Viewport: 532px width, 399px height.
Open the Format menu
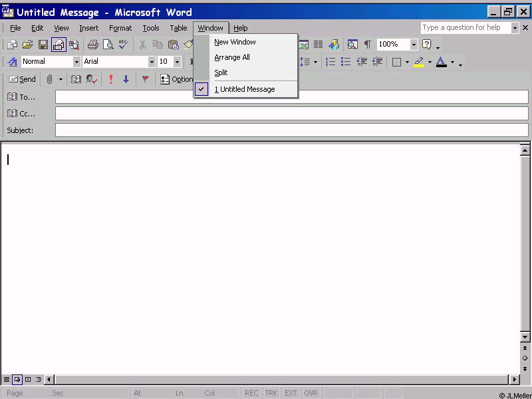pyautogui.click(x=120, y=28)
